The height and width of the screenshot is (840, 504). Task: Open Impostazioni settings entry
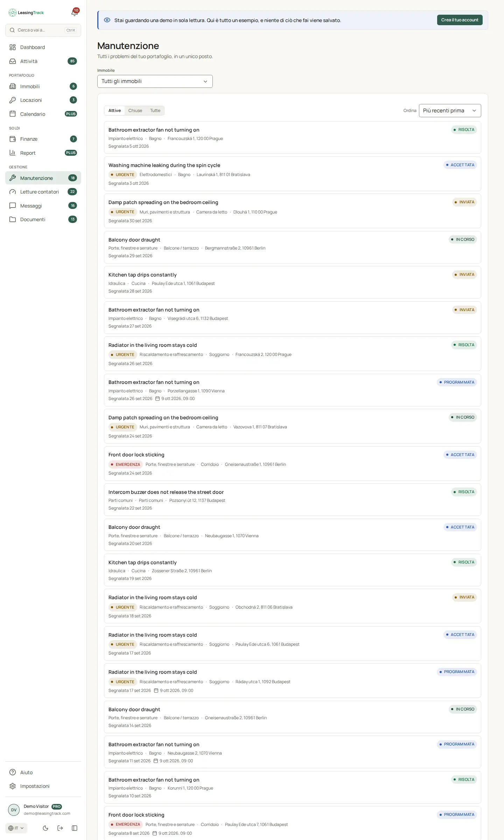coord(43,786)
